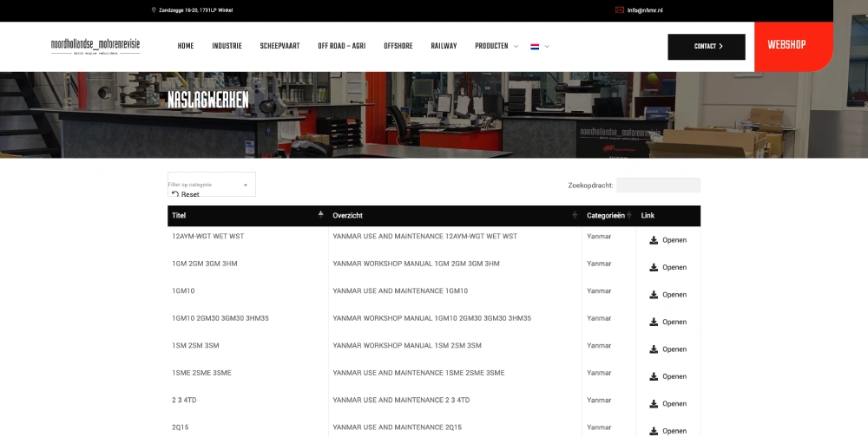Open the Offshore menu item
Screen dimensions: 868x437
coord(398,47)
